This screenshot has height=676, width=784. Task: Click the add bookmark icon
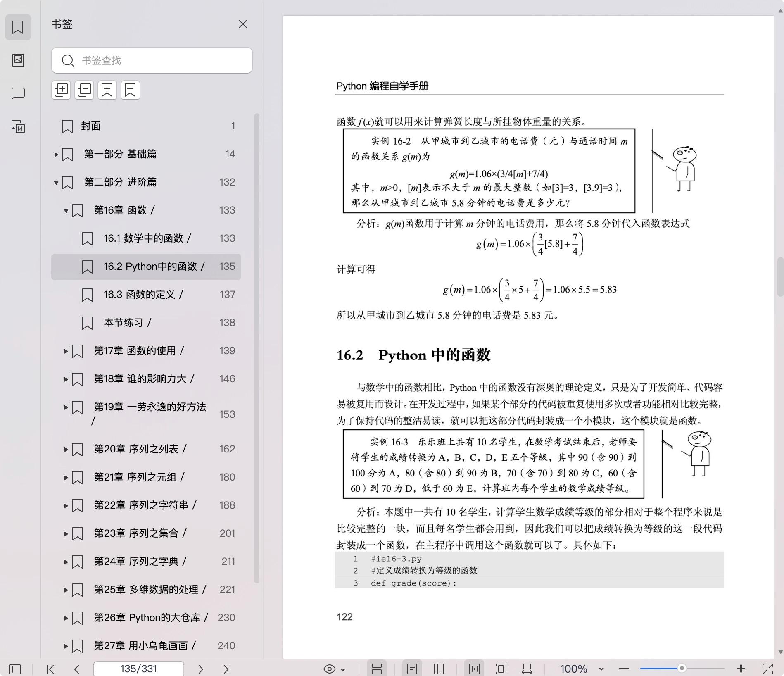(107, 90)
